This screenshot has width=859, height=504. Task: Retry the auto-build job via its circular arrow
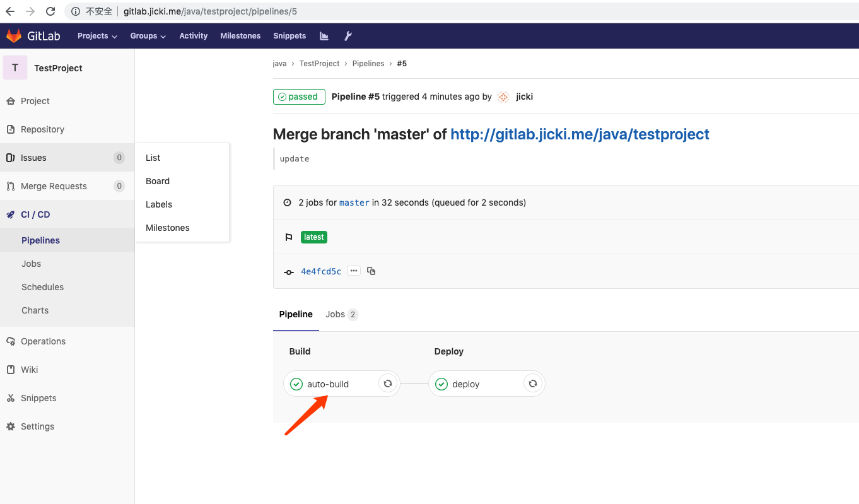[x=388, y=383]
